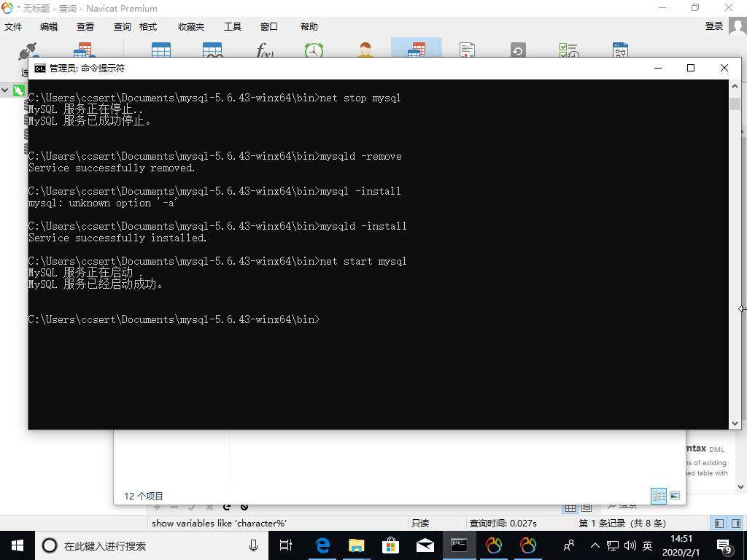Open File Explorer from the taskbar
The height and width of the screenshot is (560, 747).
(x=356, y=545)
